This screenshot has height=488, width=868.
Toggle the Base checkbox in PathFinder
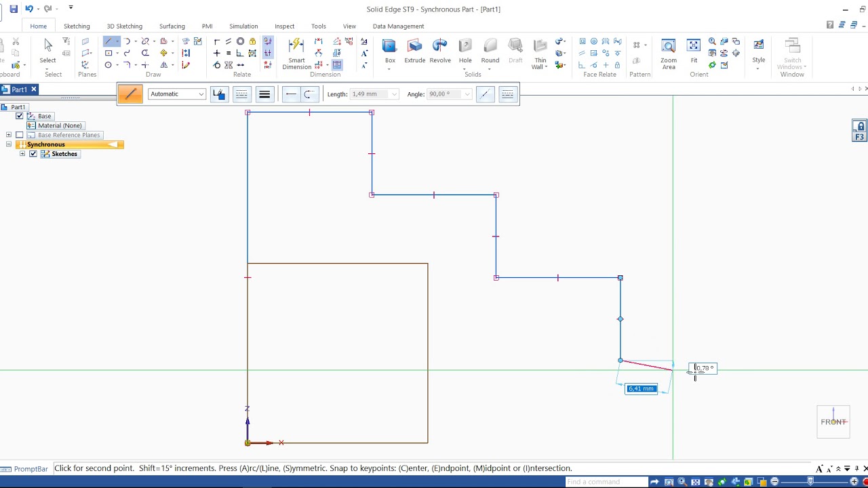20,116
